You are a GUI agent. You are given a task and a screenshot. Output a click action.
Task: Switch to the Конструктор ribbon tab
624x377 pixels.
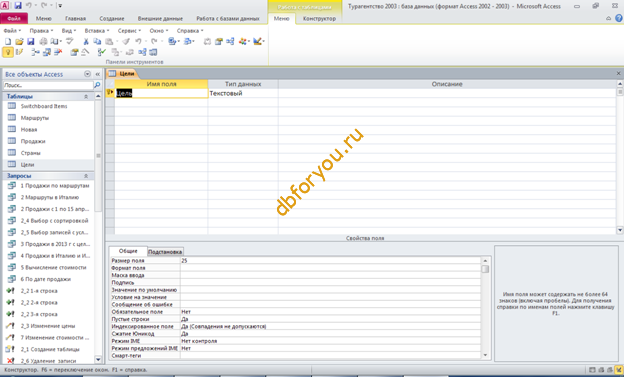[319, 18]
